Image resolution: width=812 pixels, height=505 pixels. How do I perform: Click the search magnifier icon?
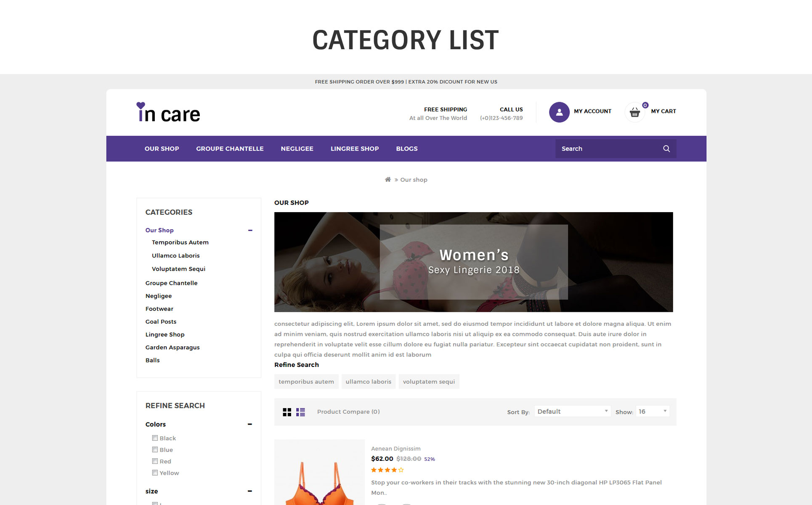pos(666,149)
